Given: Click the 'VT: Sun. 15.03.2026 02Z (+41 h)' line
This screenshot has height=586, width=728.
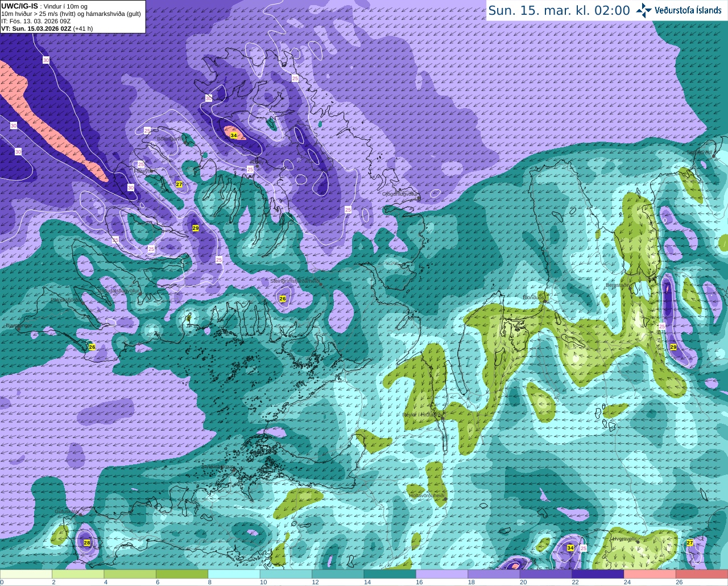Looking at the screenshot, I should [x=47, y=28].
